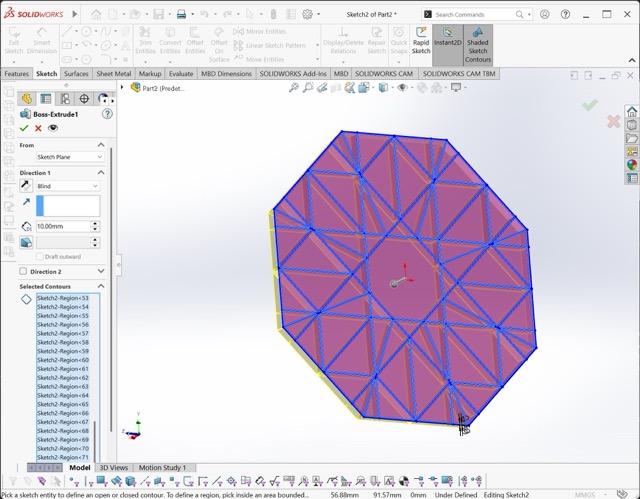Open File Explorer task pane folder icon
The image size is (640, 499).
click(x=632, y=138)
